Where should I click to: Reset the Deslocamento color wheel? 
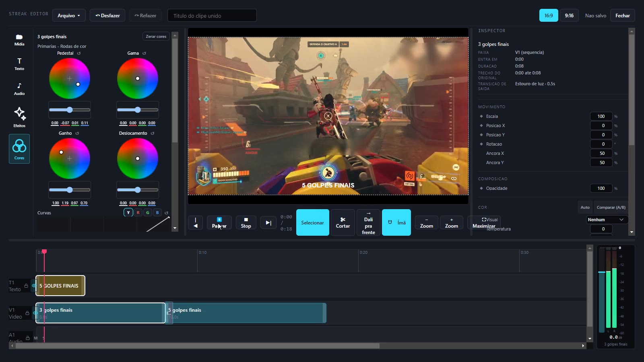153,133
